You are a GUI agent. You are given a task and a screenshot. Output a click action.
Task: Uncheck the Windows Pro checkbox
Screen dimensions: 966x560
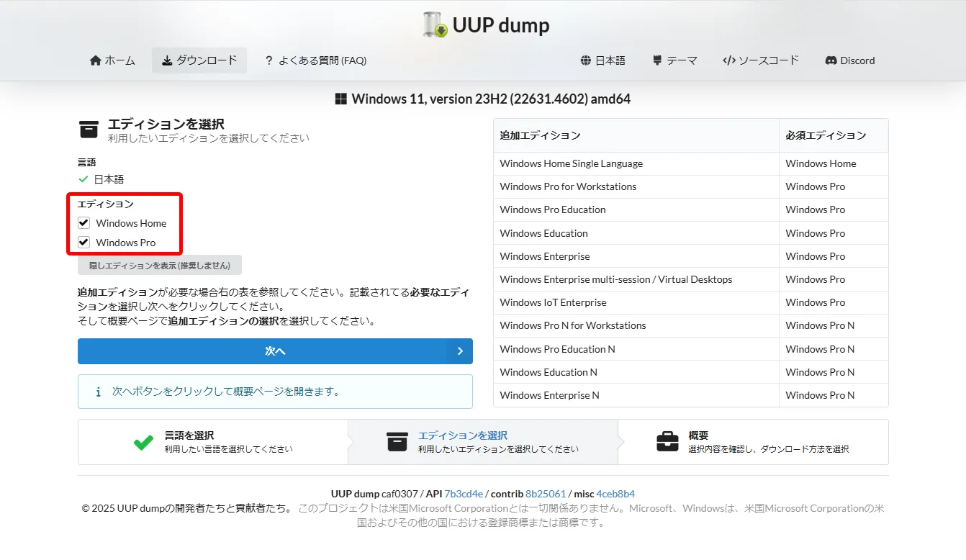point(84,243)
